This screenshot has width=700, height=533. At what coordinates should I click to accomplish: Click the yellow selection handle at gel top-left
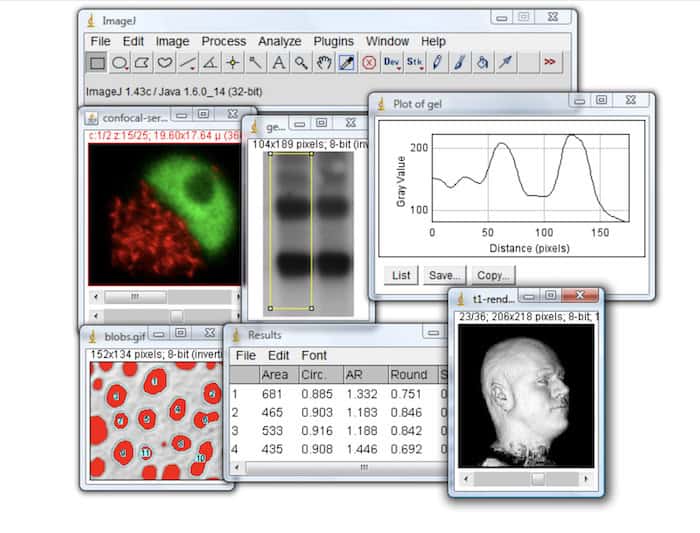271,154
